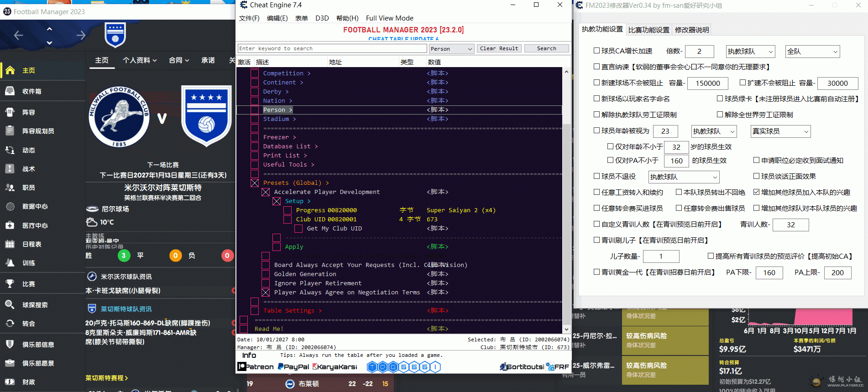Open the transfers icon in FM sidebar
Screen dimensions: 868x392
(x=10, y=324)
